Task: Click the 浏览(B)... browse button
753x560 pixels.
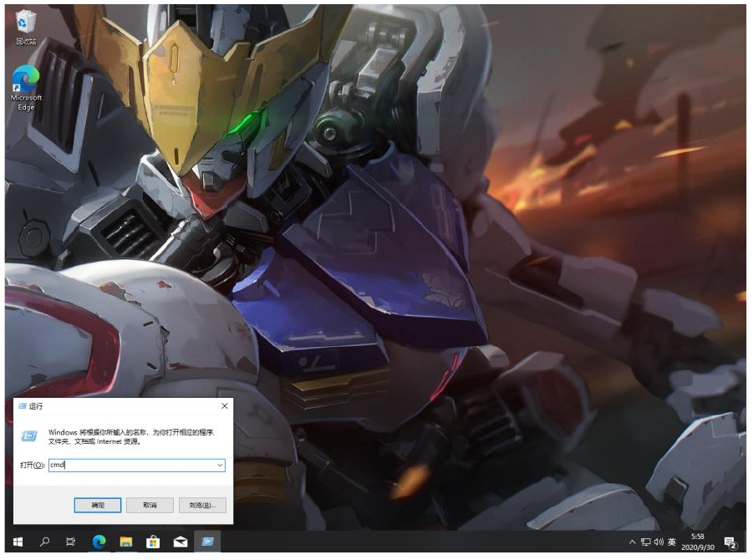Action: pyautogui.click(x=201, y=506)
